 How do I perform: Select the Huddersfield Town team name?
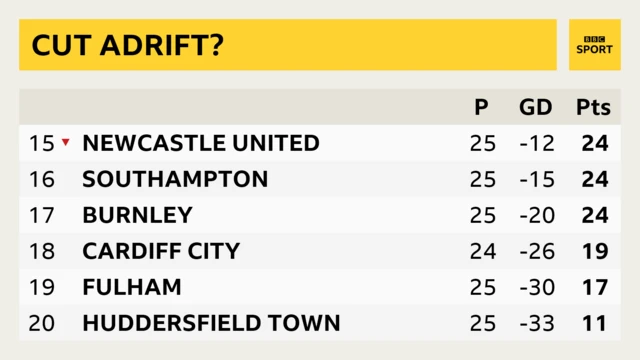coord(211,323)
